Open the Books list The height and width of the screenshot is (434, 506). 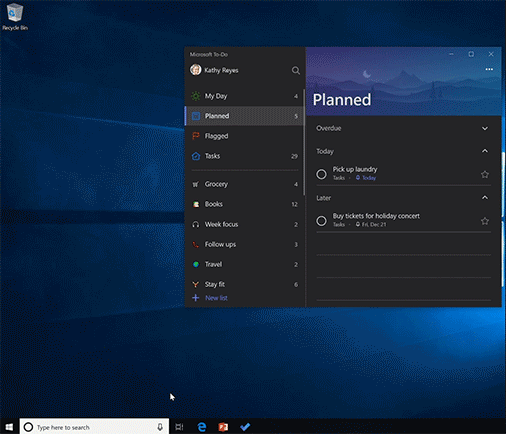tap(244, 204)
